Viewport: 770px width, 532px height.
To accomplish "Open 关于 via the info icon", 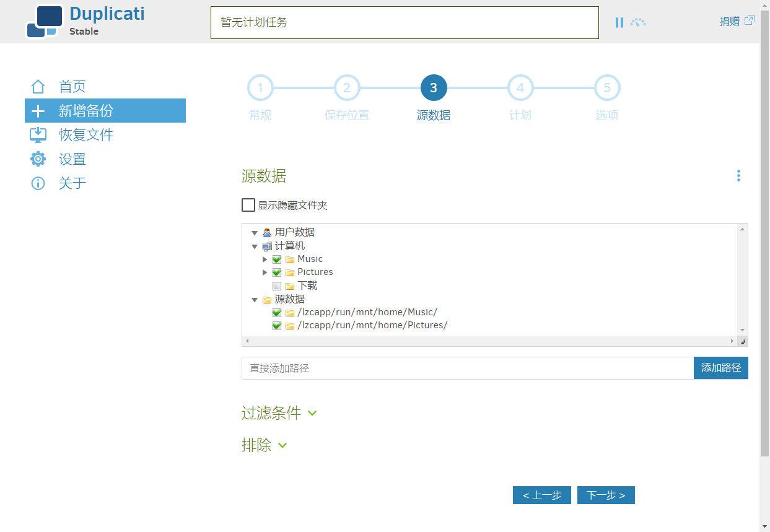I will coord(38,183).
